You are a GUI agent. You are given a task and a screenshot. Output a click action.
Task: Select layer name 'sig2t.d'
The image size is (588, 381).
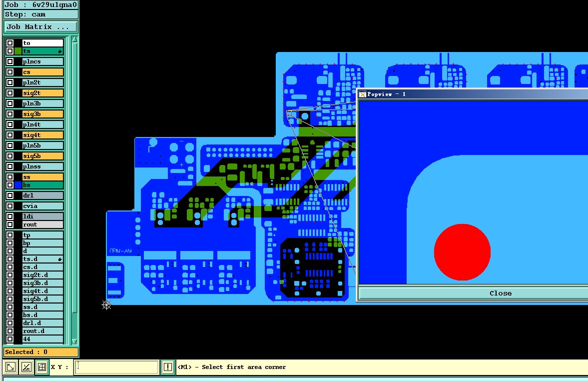[43, 275]
